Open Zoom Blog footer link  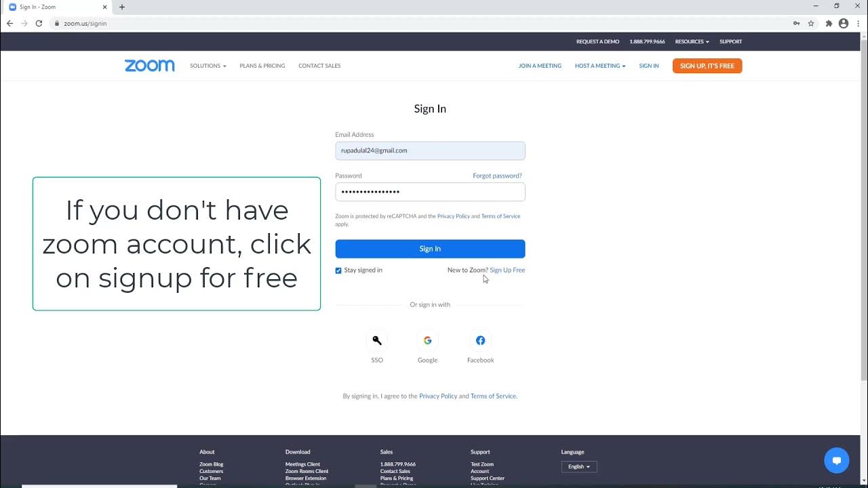(x=211, y=464)
